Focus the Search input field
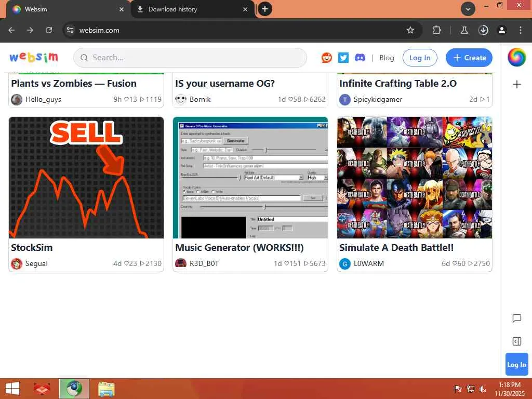This screenshot has width=532, height=399. point(190,58)
